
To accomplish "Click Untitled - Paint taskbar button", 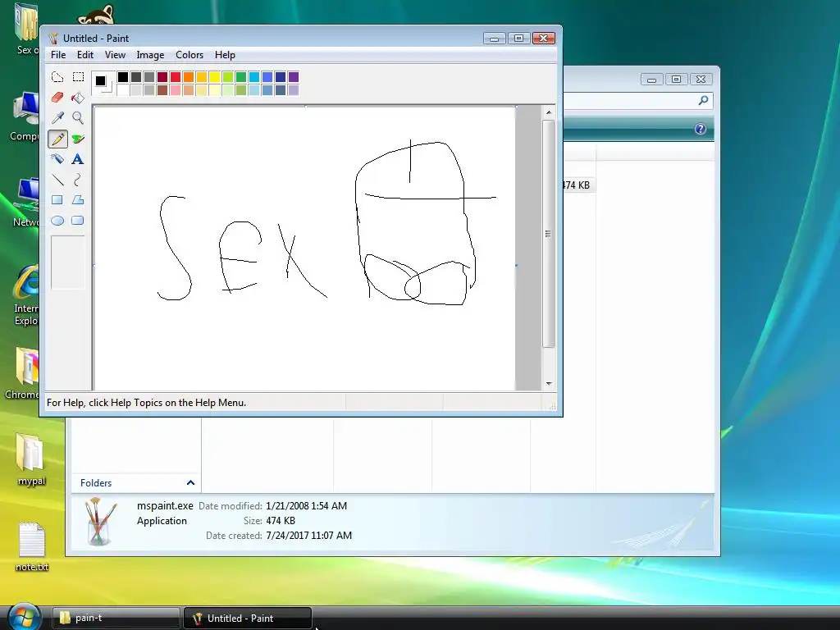I will [248, 618].
